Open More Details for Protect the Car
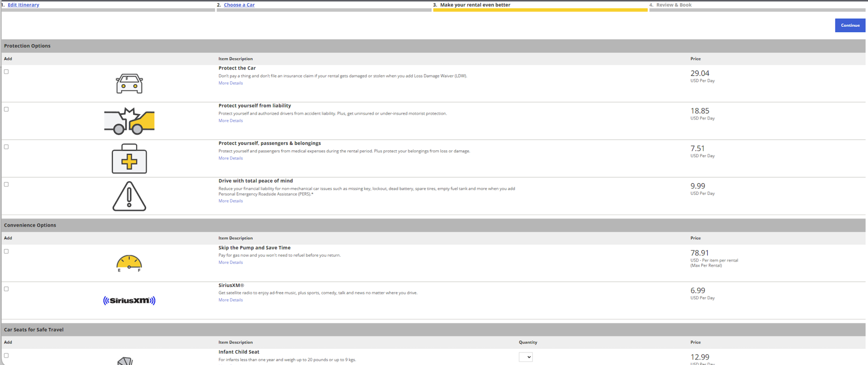The height and width of the screenshot is (365, 868). point(230,83)
